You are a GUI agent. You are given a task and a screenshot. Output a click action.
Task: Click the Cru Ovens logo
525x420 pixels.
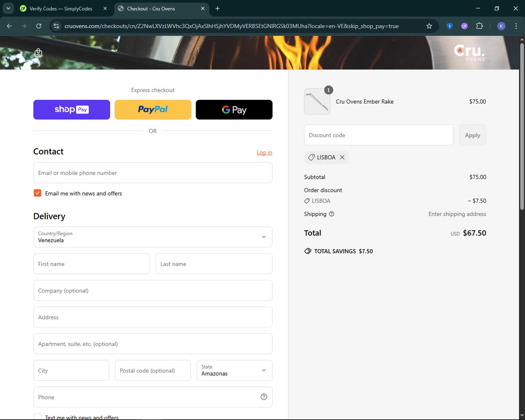(x=470, y=52)
